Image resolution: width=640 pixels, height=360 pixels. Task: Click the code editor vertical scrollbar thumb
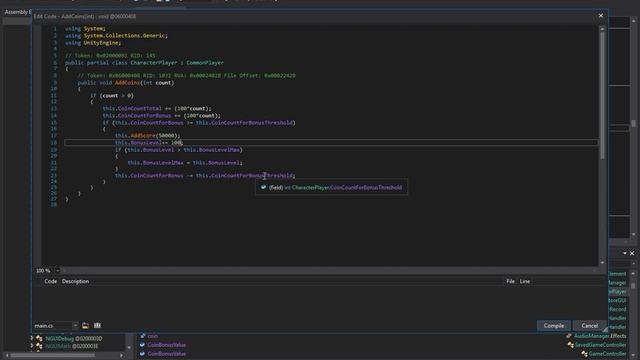602,96
